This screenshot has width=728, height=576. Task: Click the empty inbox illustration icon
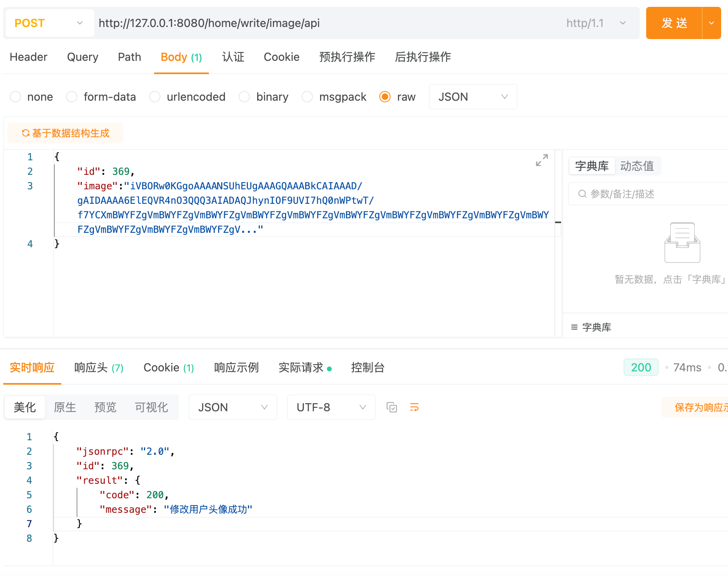coord(682,242)
